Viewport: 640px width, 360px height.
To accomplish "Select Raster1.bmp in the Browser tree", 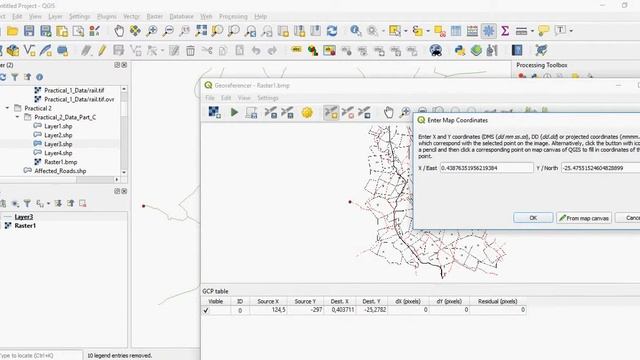I will point(61,162).
